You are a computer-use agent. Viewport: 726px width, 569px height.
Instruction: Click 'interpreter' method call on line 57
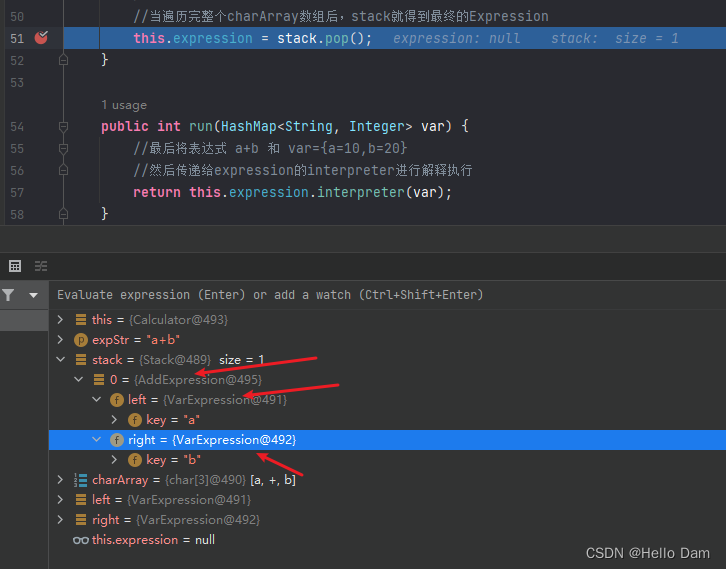(360, 192)
